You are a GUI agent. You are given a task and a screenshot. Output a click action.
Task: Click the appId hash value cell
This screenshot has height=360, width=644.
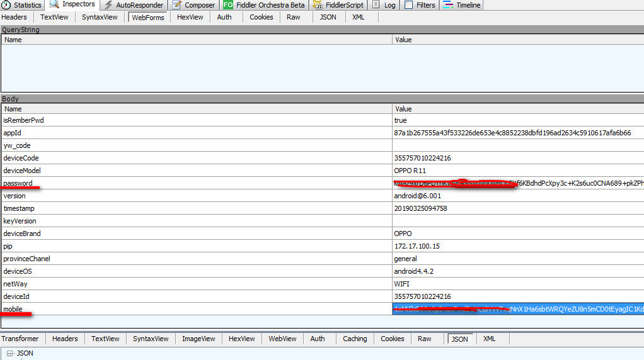tap(518, 133)
